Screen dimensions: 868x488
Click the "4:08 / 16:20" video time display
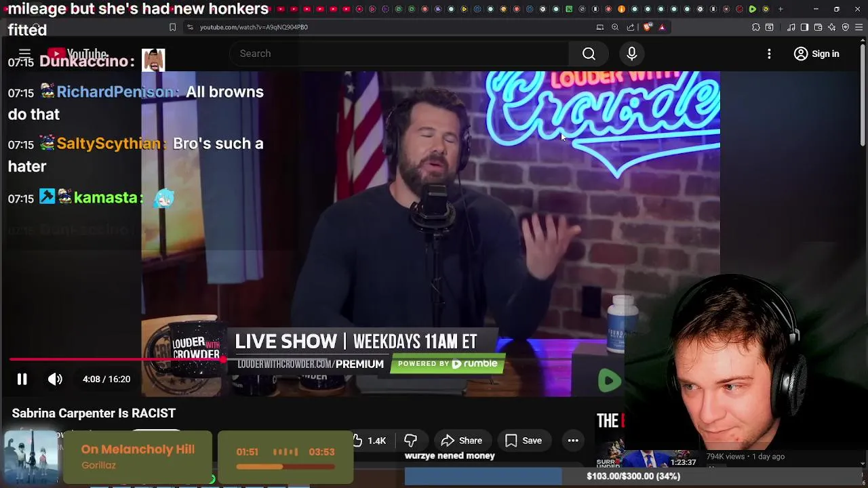[x=106, y=380]
